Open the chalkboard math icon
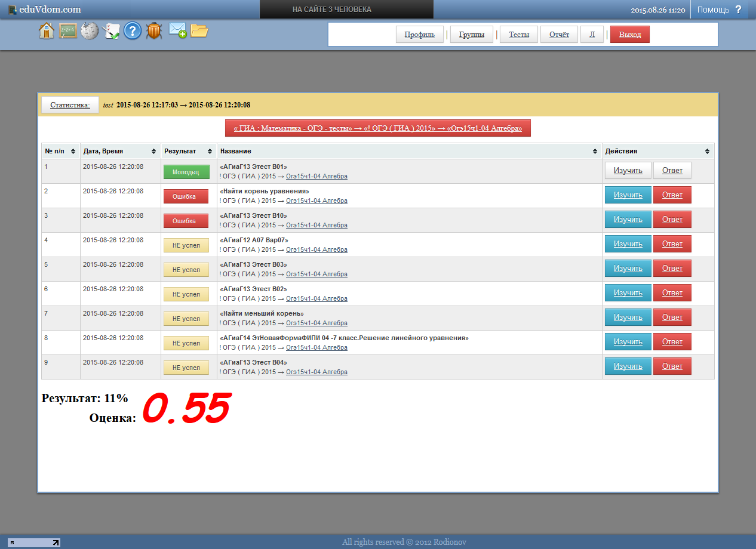The height and width of the screenshot is (549, 756). point(68,31)
